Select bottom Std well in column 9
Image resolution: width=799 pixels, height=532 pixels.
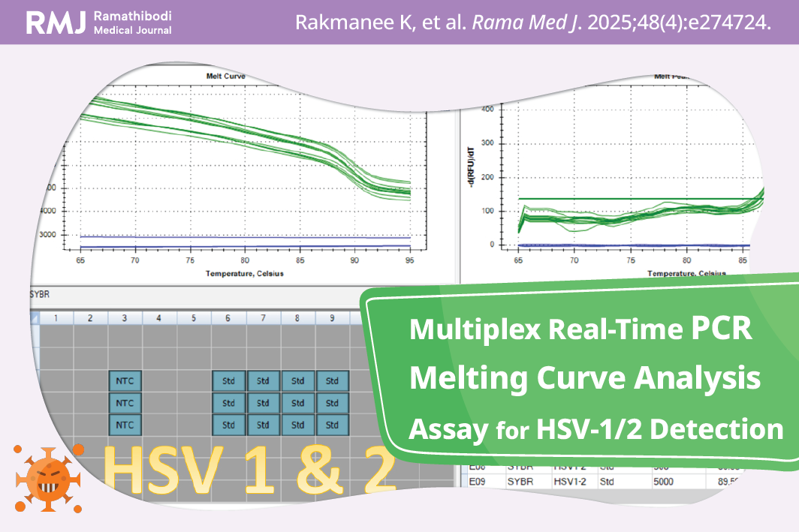[x=332, y=425]
